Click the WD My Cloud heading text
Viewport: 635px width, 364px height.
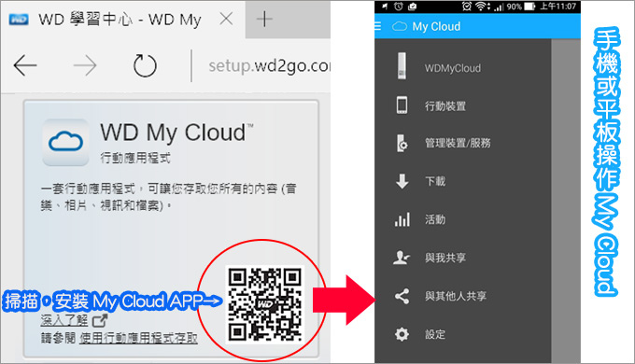tap(176, 133)
